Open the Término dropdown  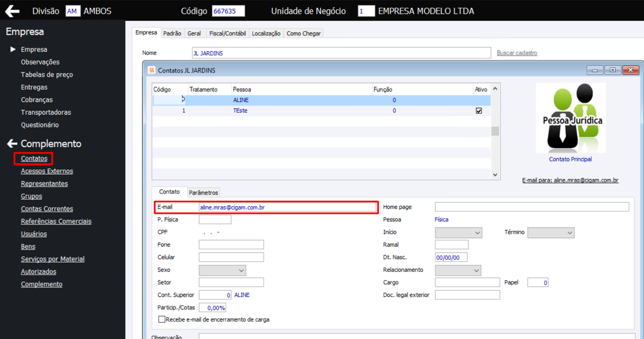coord(551,233)
